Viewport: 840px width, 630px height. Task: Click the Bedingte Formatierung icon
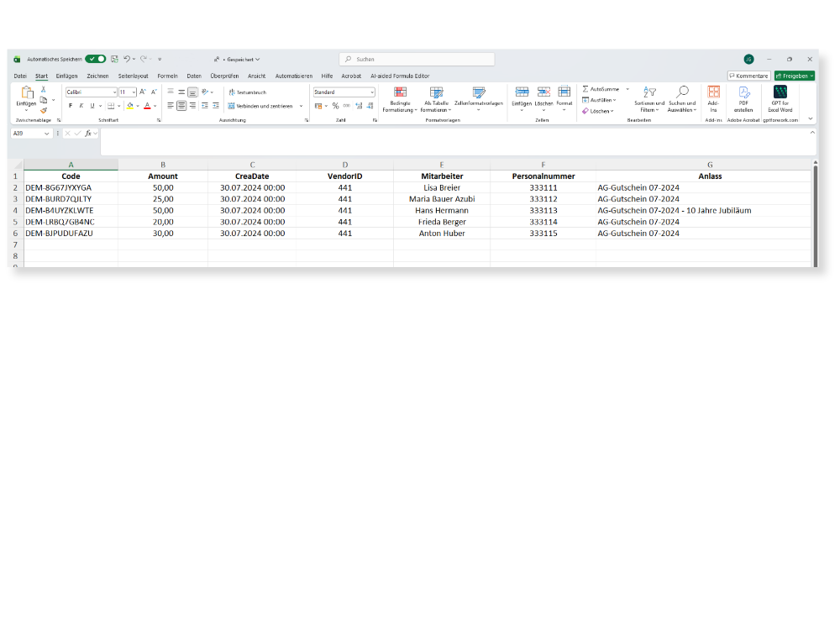click(400, 92)
